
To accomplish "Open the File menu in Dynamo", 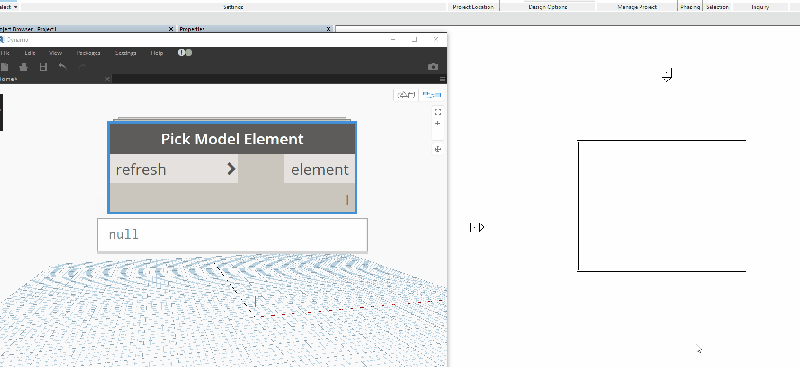I will [x=5, y=53].
